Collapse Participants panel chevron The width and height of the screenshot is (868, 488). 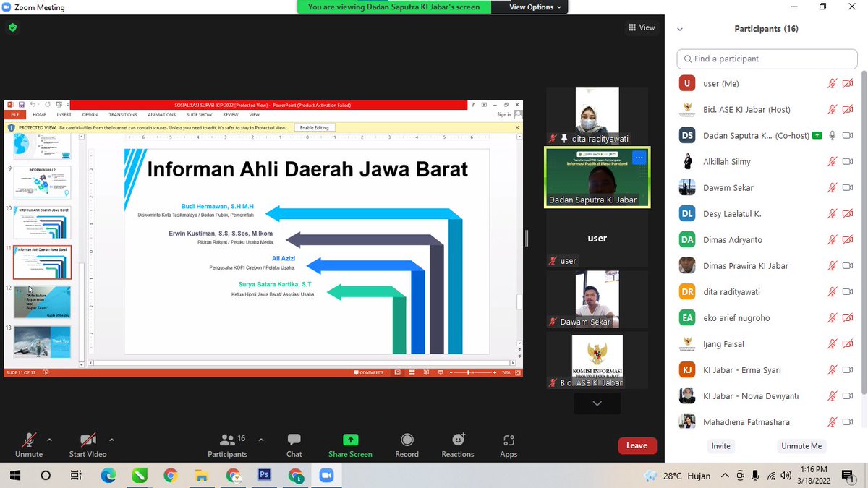680,30
